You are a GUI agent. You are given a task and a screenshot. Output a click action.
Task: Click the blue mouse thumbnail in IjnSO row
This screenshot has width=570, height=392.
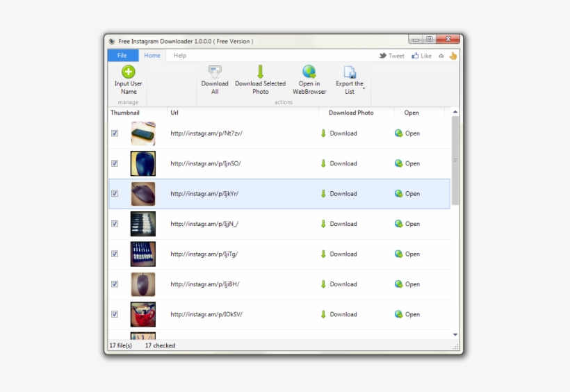pos(143,163)
